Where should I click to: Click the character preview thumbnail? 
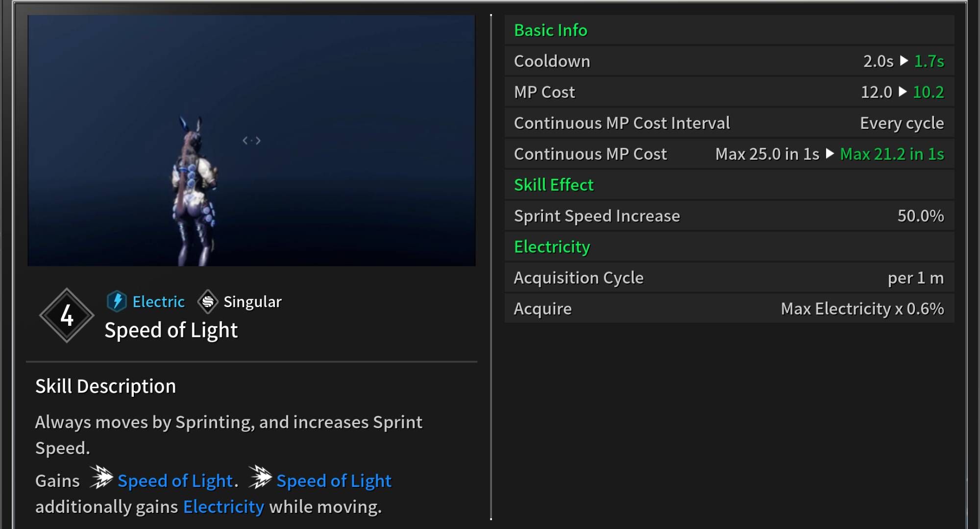(x=251, y=140)
